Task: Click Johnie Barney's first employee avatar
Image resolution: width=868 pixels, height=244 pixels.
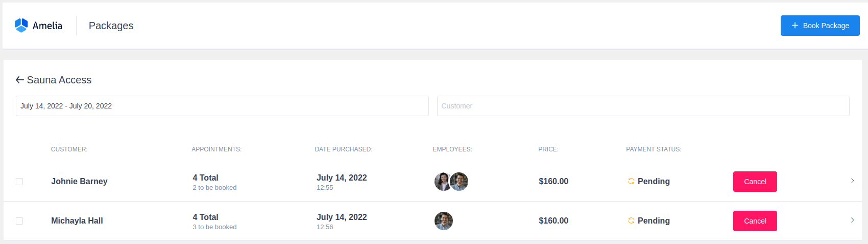Action: [442, 182]
